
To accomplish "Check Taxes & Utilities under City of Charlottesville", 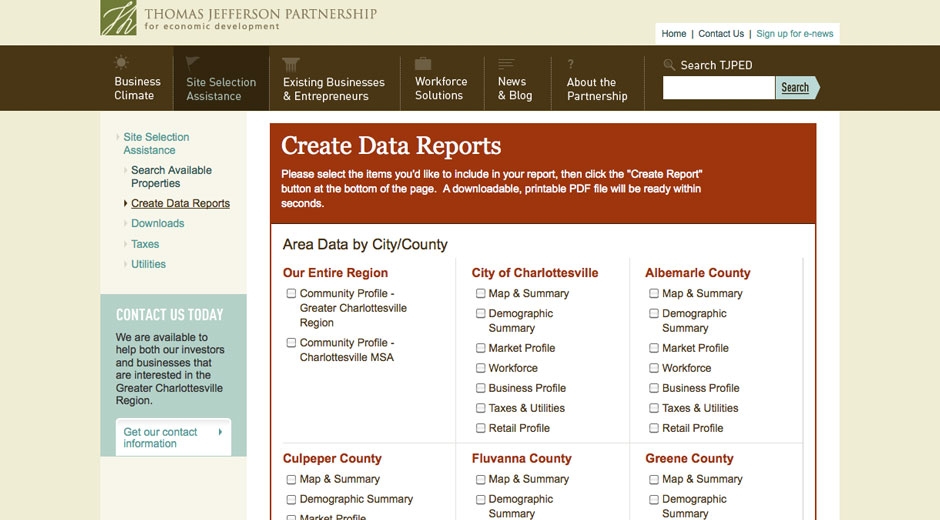I will click(481, 408).
